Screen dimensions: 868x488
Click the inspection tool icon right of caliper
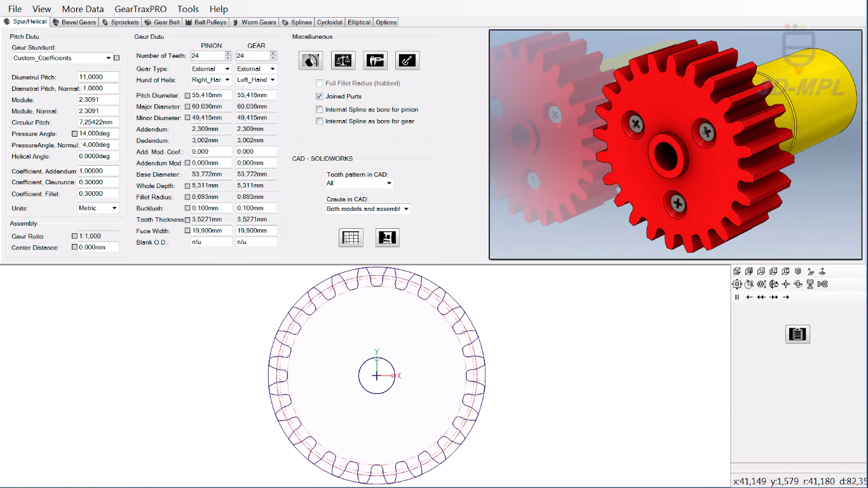click(x=407, y=60)
